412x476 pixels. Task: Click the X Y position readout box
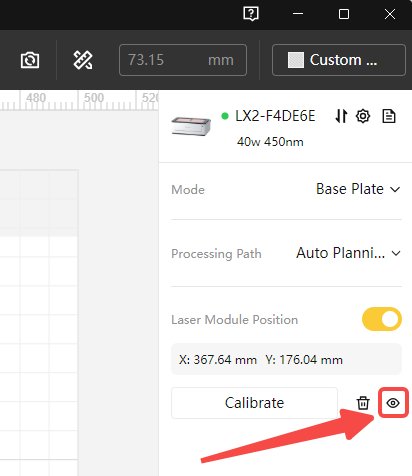coord(286,359)
